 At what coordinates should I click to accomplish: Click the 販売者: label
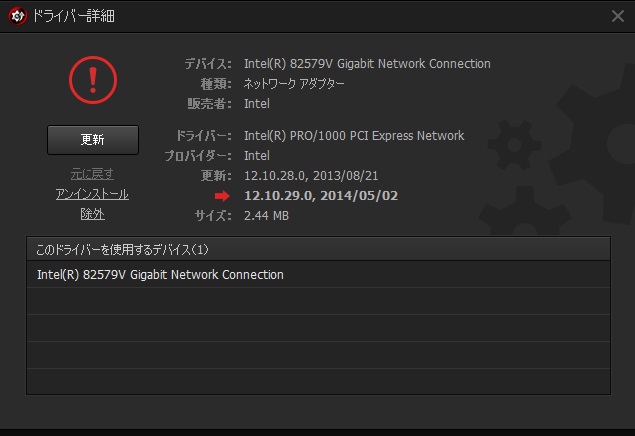point(209,104)
